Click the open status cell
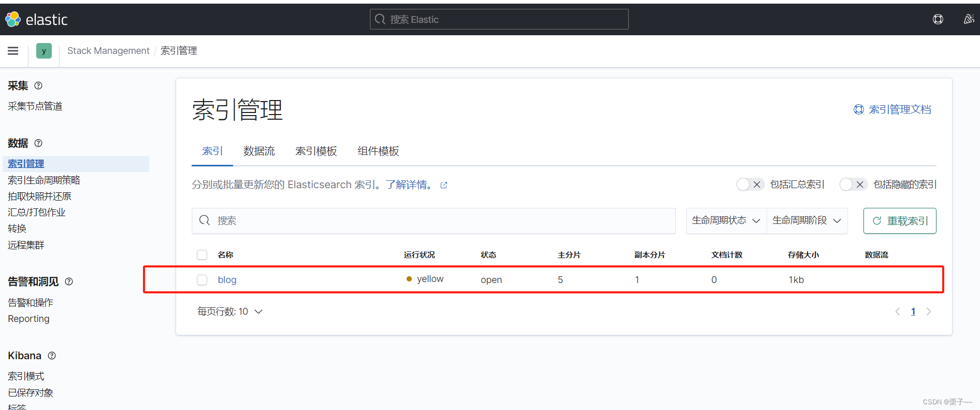Screen dimensions: 980x410 491,280
